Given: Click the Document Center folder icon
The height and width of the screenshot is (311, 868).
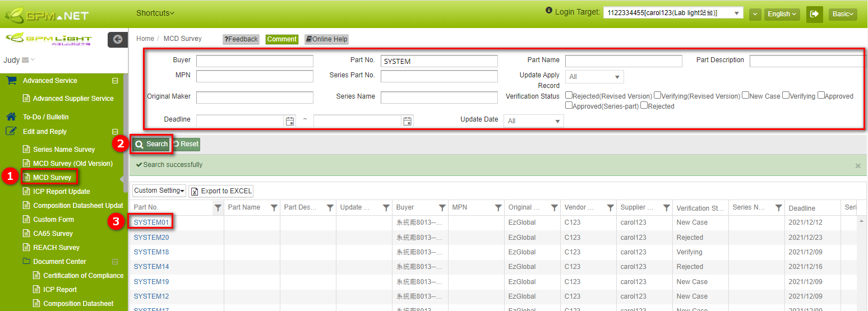Looking at the screenshot, I should (x=26, y=261).
